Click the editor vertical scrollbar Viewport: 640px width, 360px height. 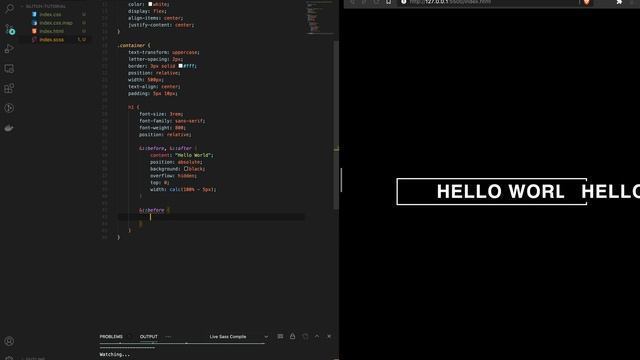click(336, 124)
